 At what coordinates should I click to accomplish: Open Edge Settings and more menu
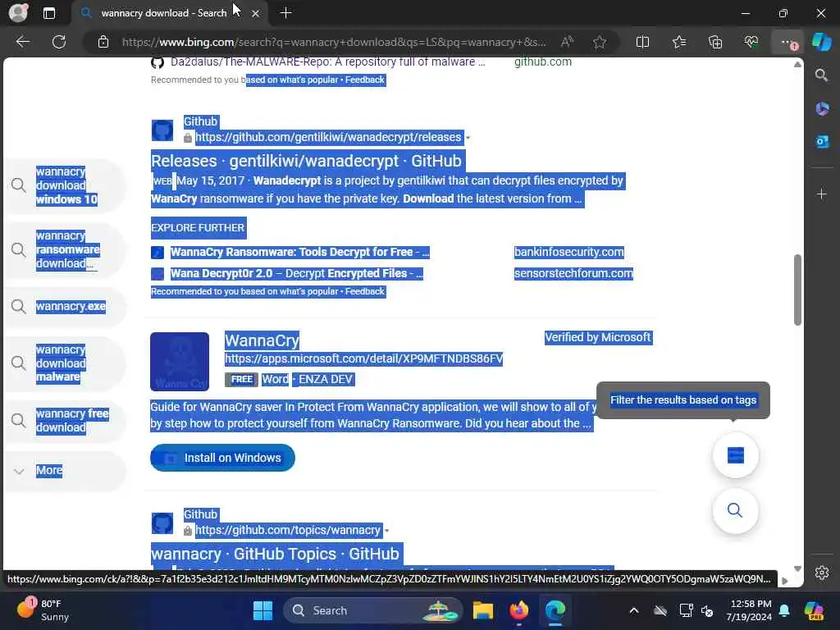787,42
